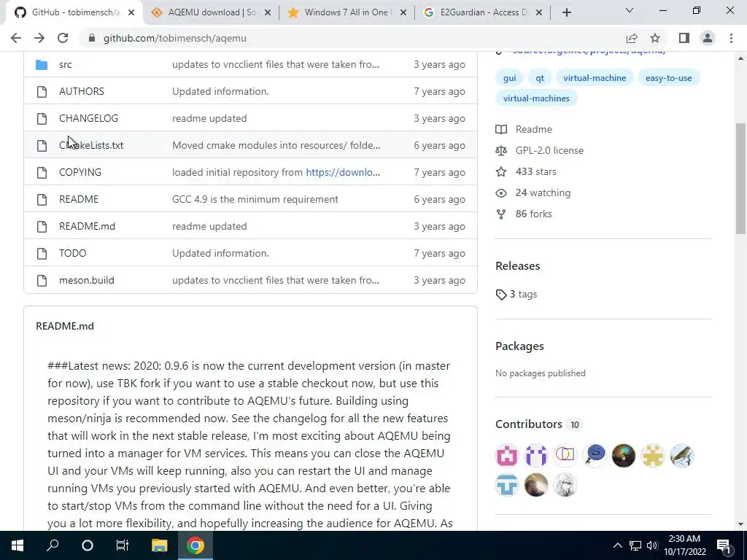Open the README file row
The width and height of the screenshot is (747, 560).
pos(79,199)
